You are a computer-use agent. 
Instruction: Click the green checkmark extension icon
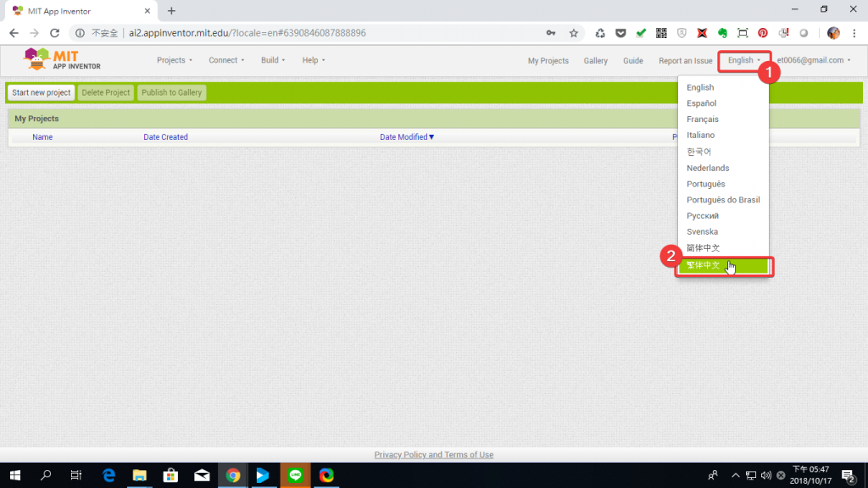click(x=641, y=33)
